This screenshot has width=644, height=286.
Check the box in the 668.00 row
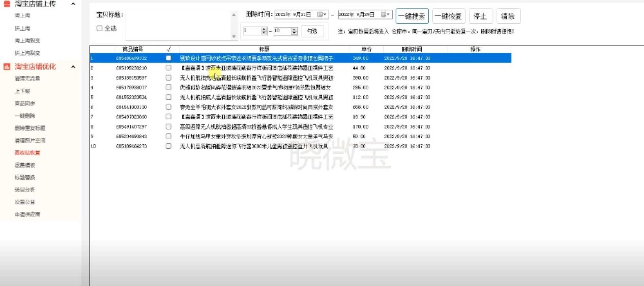(x=168, y=107)
